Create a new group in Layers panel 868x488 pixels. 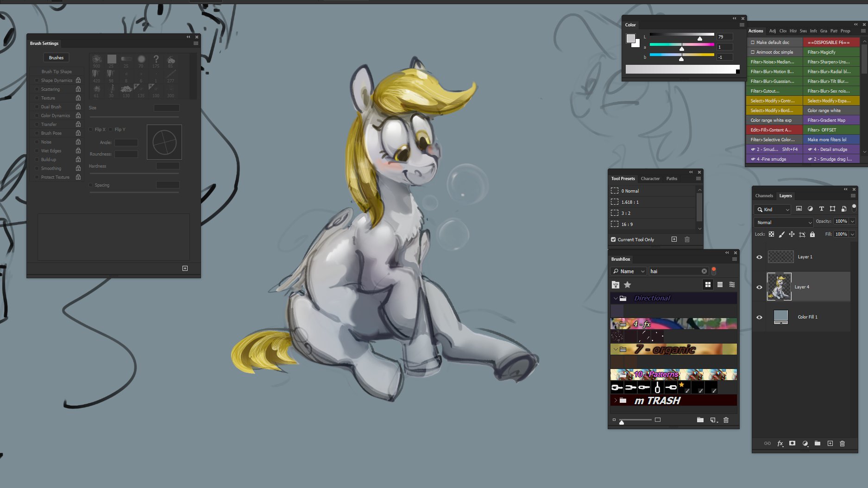tap(818, 444)
